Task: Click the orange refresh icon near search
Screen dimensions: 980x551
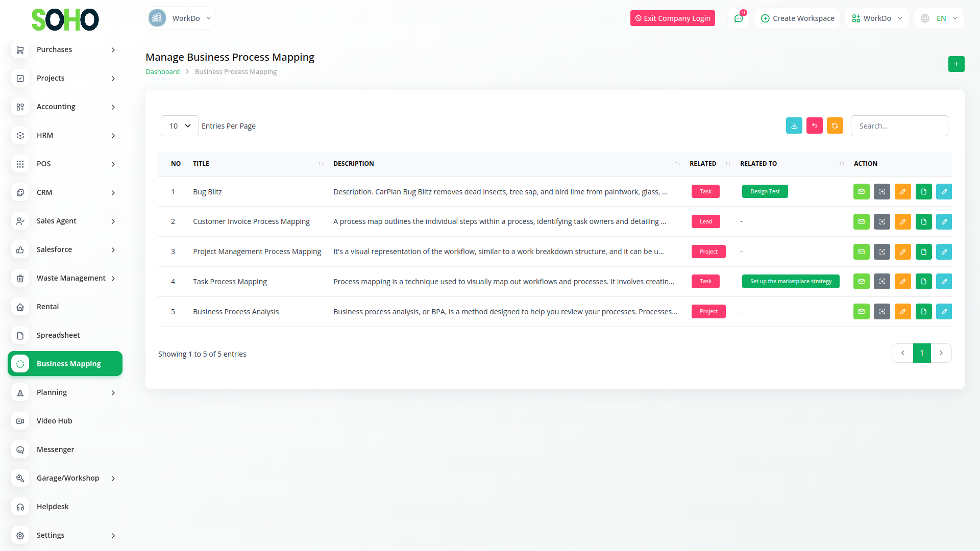Action: point(835,126)
